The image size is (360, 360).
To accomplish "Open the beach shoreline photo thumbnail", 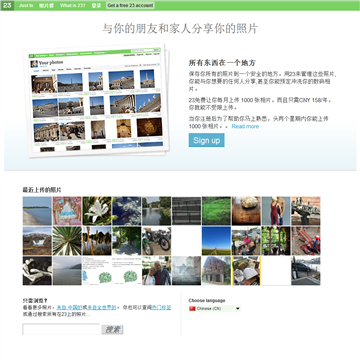I will [x=37, y=211].
